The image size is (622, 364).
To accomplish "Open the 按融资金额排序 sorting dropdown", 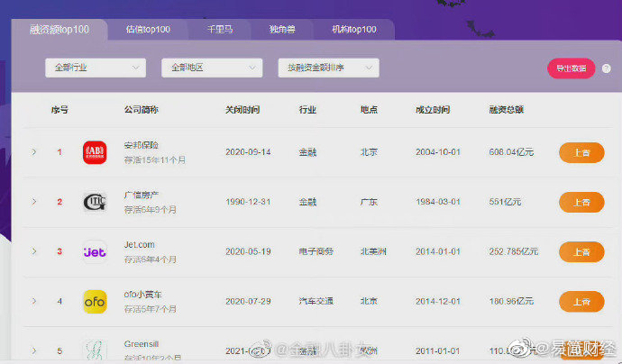I will coord(328,68).
